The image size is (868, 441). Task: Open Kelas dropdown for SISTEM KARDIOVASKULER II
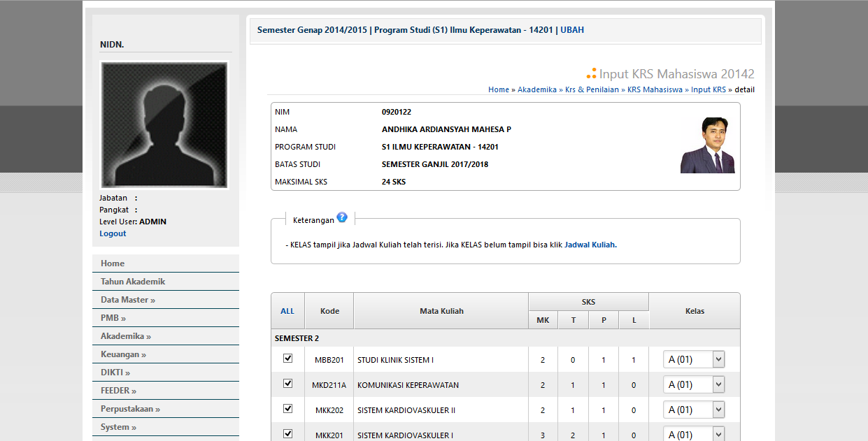click(694, 410)
